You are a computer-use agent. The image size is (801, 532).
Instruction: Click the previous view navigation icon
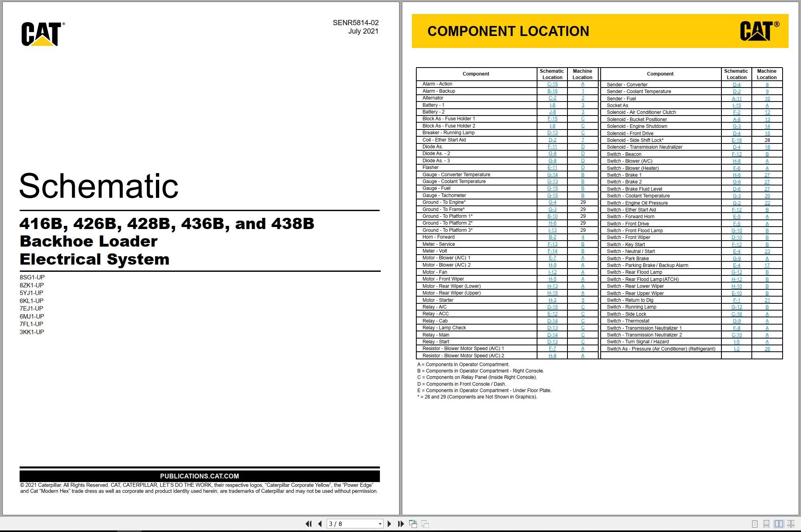pos(413,524)
